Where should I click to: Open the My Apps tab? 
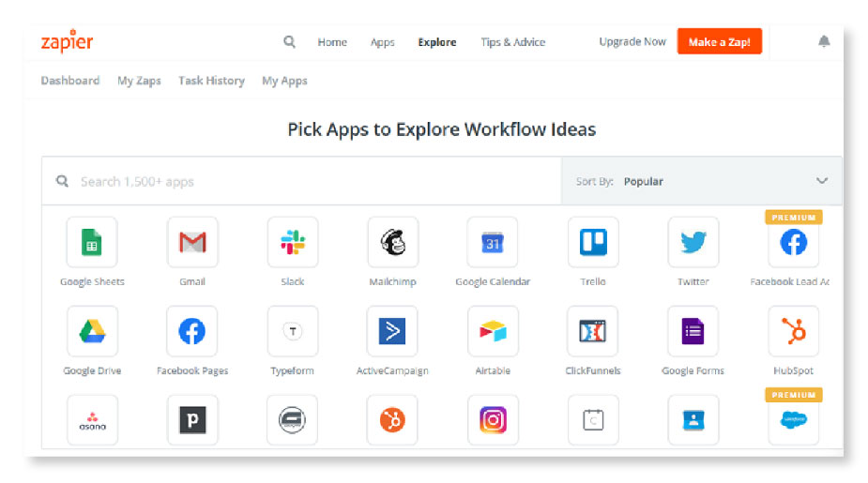pyautogui.click(x=284, y=81)
